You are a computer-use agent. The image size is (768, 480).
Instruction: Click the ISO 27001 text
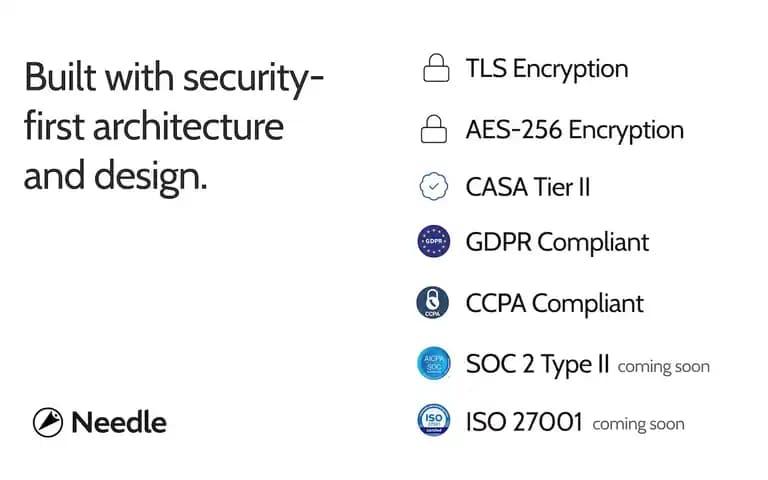coord(524,422)
